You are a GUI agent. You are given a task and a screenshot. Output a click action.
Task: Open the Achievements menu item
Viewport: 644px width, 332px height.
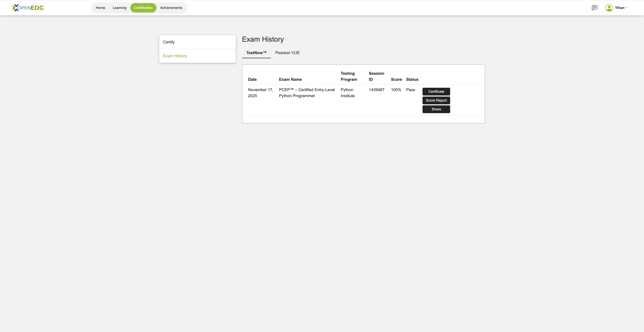pyautogui.click(x=171, y=8)
